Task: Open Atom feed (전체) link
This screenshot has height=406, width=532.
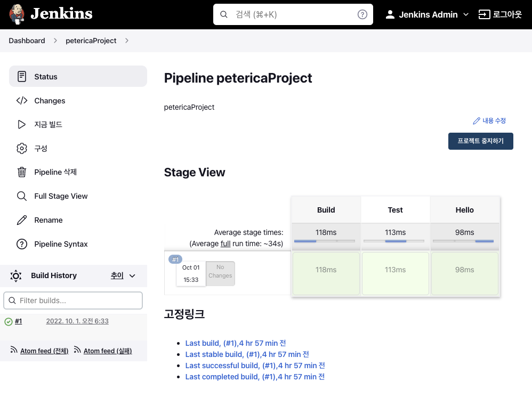Action: tap(44, 351)
